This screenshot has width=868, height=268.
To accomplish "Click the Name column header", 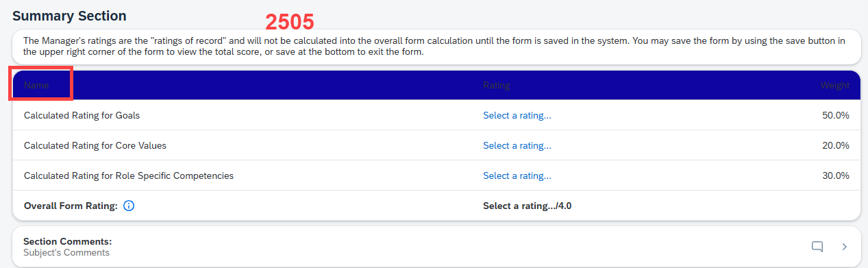I will [x=36, y=85].
